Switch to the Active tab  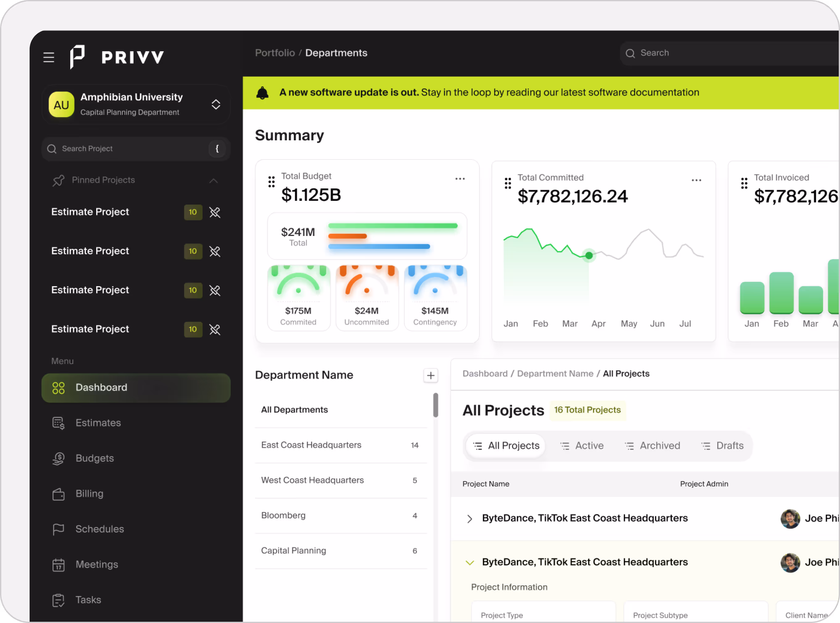582,446
